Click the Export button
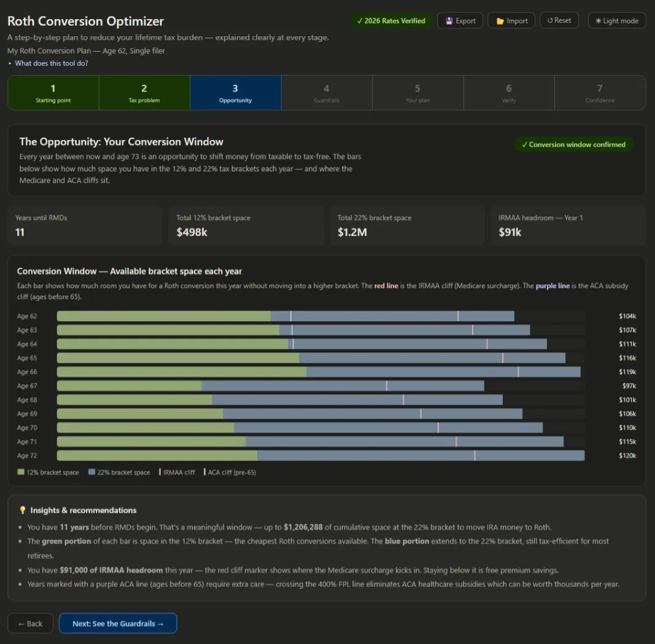655x644 pixels. click(460, 20)
